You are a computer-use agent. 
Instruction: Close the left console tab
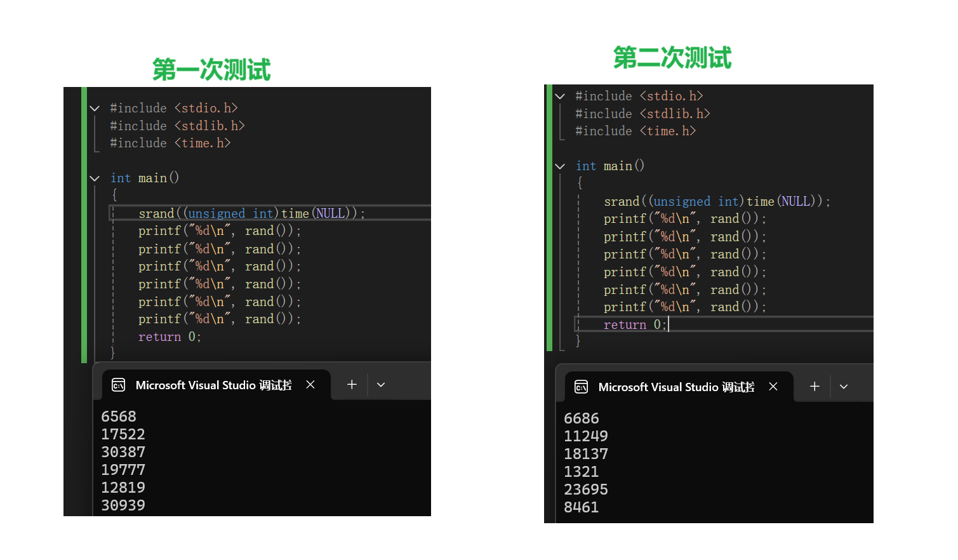click(310, 385)
